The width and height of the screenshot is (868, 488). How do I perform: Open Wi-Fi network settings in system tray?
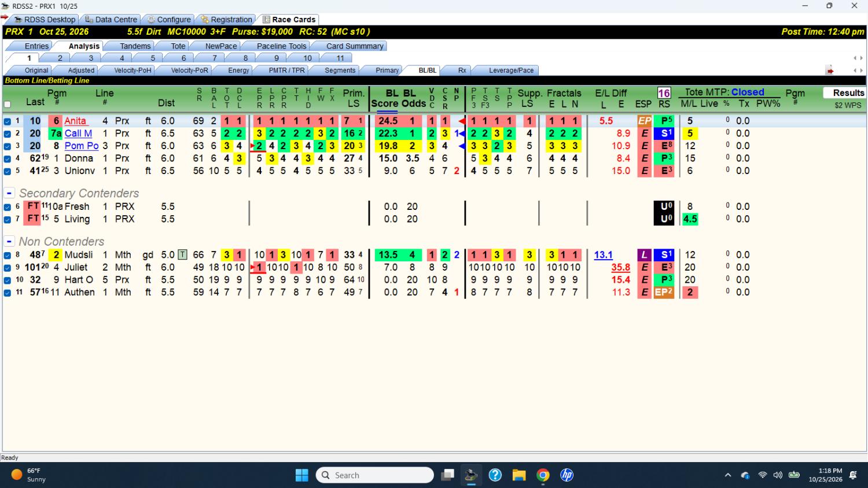pyautogui.click(x=763, y=475)
